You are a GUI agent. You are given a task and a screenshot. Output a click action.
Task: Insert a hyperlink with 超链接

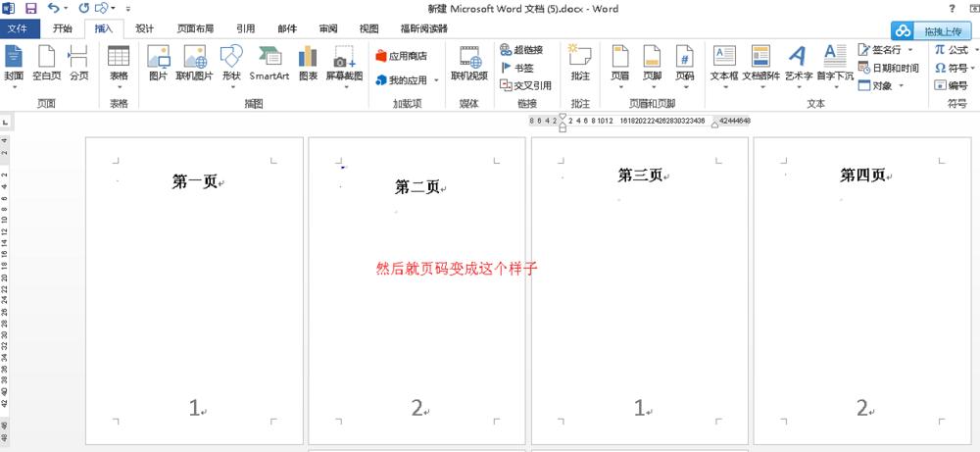(521, 49)
